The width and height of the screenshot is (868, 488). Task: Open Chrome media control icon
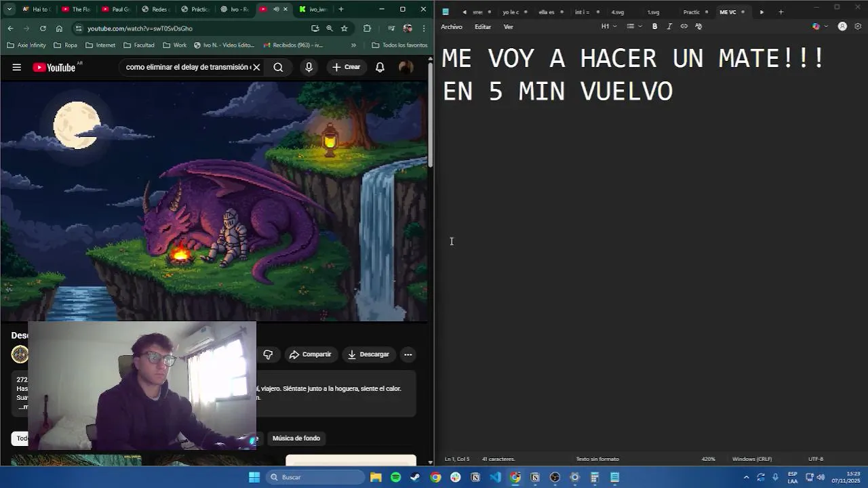click(x=391, y=28)
